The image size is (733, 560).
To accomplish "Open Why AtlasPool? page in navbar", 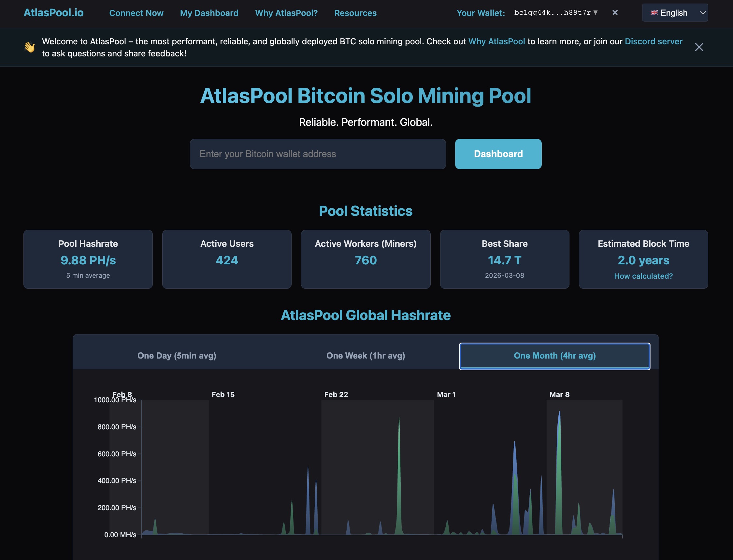I will tap(286, 13).
